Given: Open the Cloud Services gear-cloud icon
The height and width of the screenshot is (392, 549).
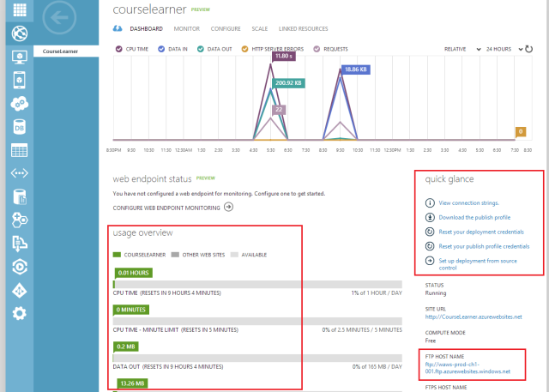Looking at the screenshot, I should pos(20,103).
